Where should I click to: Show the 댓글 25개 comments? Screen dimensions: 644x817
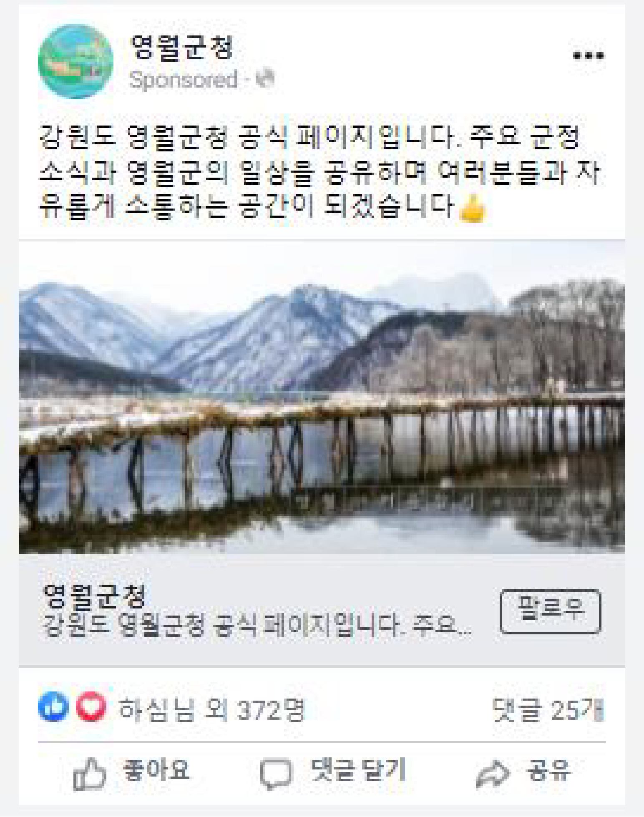548,709
